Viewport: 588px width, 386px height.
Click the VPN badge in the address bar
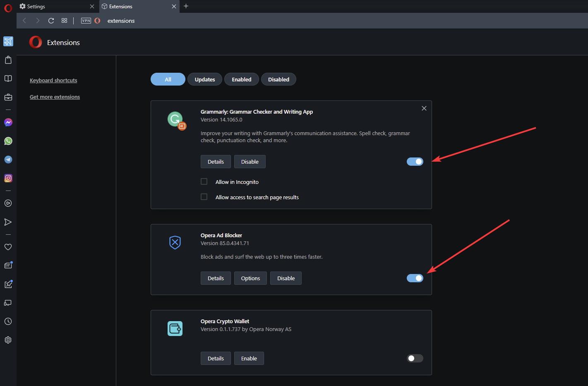[x=86, y=21]
